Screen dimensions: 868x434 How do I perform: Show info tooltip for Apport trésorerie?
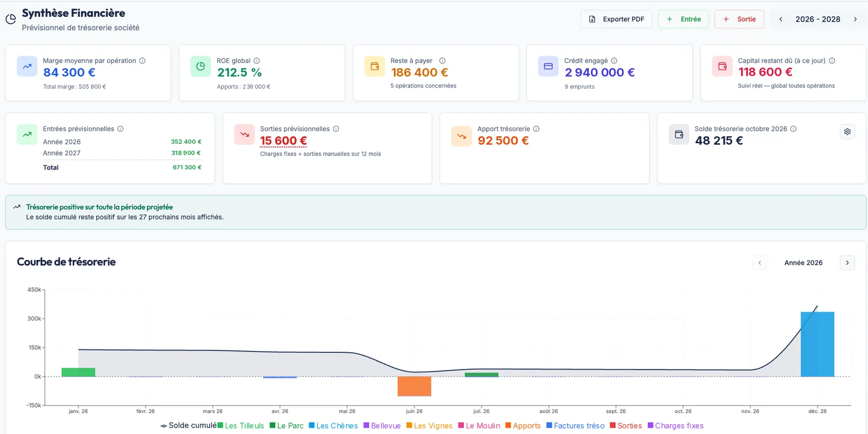[536, 129]
